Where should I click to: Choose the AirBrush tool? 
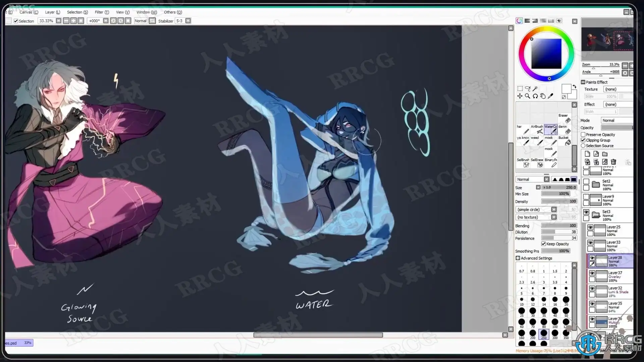537,129
